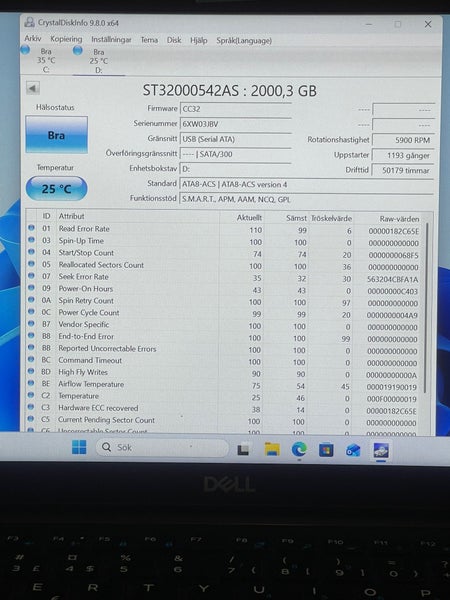Click CrystalDiskInfo icon in taskbar

click(381, 450)
